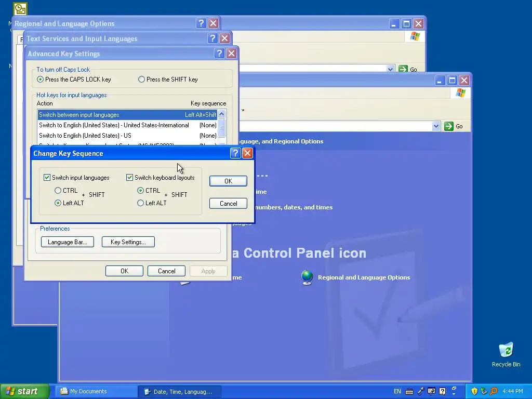Enable Switch input languages checkbox
Image resolution: width=532 pixels, height=399 pixels.
(47, 178)
